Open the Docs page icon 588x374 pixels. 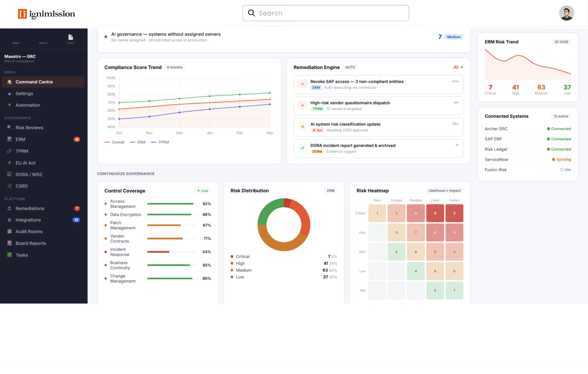coord(71,37)
